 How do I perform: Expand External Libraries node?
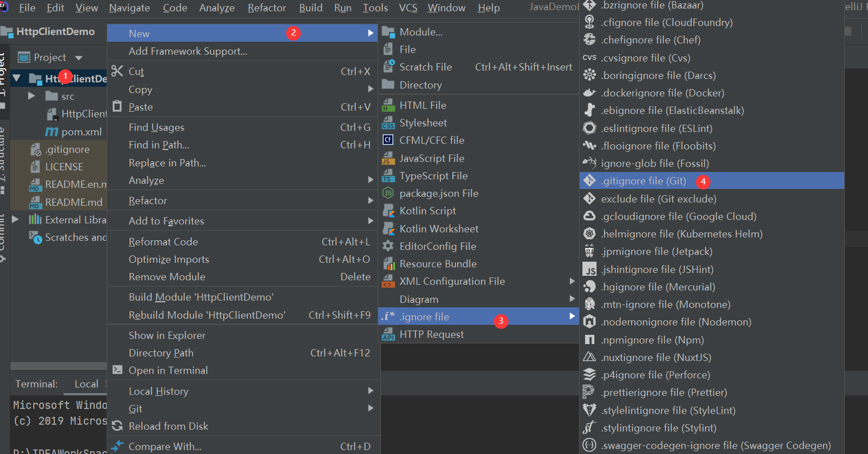[15, 219]
